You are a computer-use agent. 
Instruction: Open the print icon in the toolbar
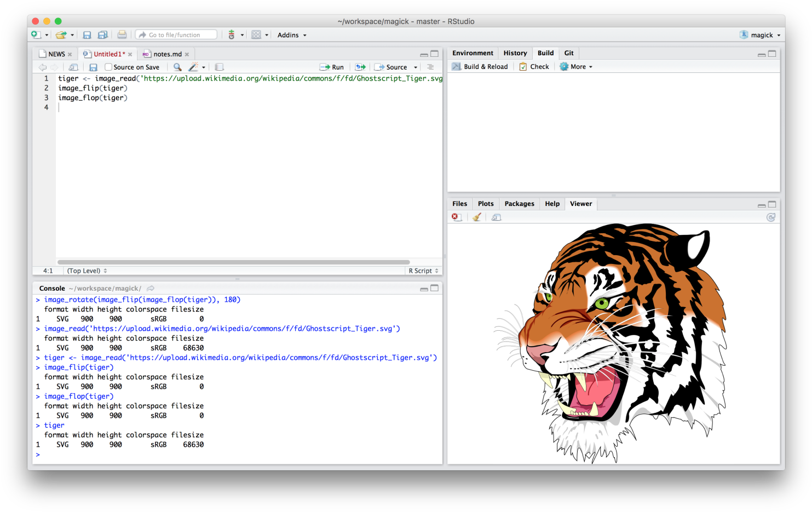click(122, 34)
